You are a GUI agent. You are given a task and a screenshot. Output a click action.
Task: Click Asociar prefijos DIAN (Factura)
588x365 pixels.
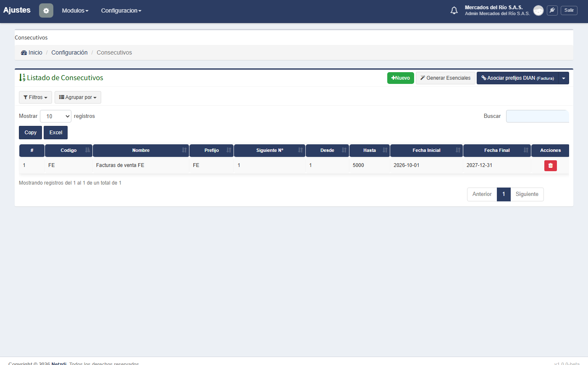517,78
